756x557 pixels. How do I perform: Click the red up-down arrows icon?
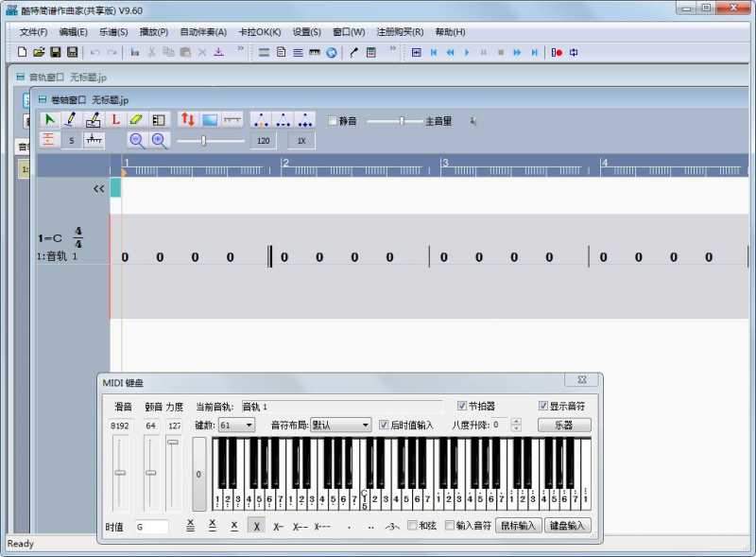[x=187, y=120]
